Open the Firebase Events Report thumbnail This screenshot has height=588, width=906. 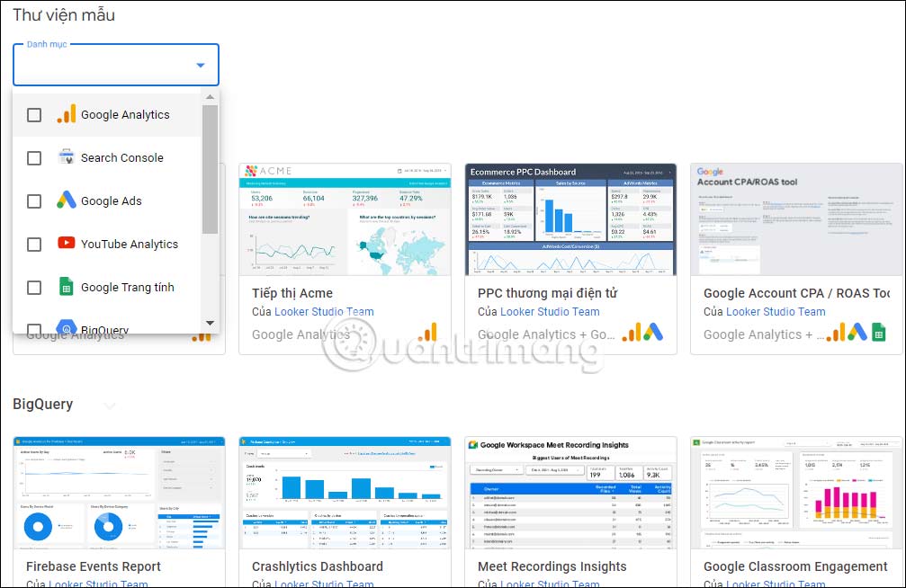(x=119, y=493)
